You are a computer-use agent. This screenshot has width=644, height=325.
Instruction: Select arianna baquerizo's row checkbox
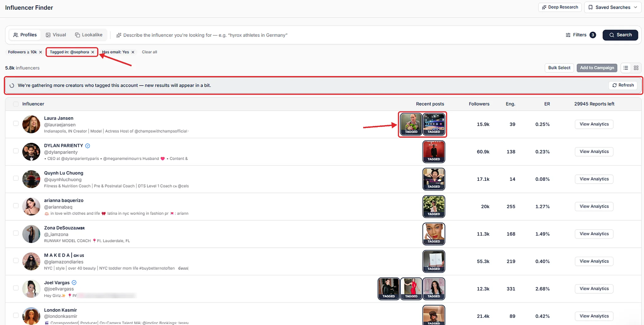point(16,206)
